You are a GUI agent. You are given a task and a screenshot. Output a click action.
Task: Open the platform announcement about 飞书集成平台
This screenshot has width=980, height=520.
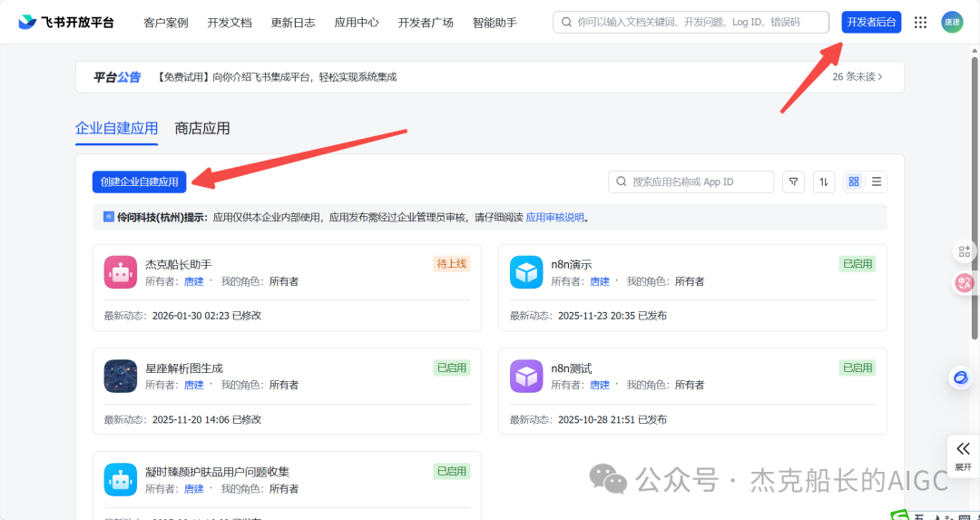tap(276, 77)
